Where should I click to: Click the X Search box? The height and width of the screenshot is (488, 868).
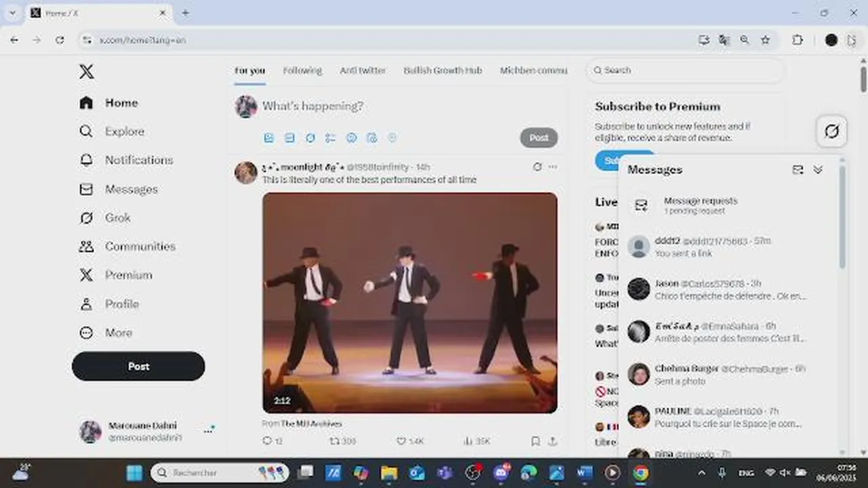click(x=685, y=70)
